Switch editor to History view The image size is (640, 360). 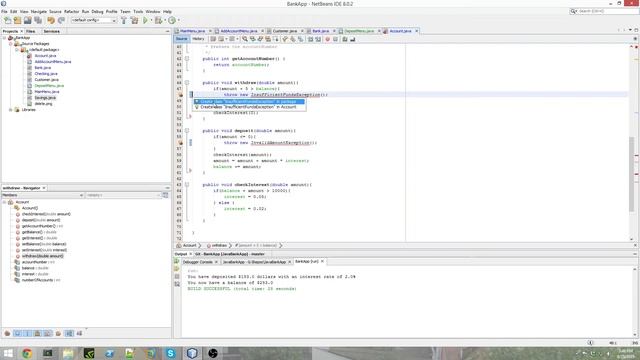198,39
